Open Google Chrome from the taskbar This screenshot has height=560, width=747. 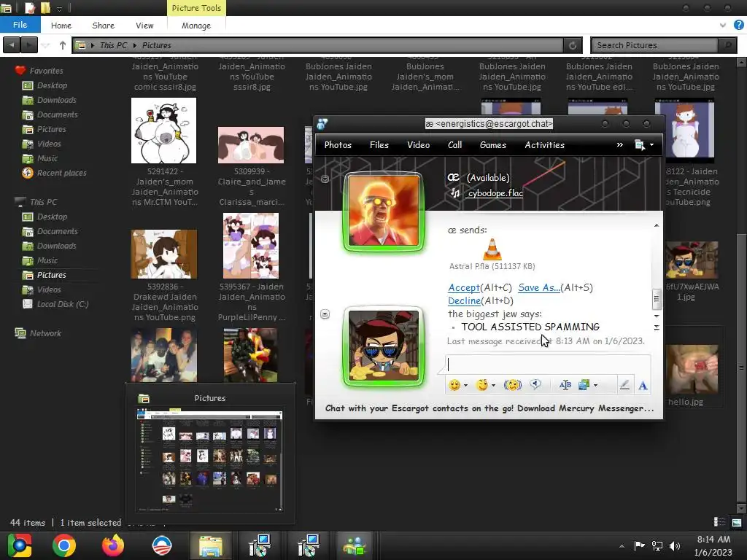coord(64,545)
